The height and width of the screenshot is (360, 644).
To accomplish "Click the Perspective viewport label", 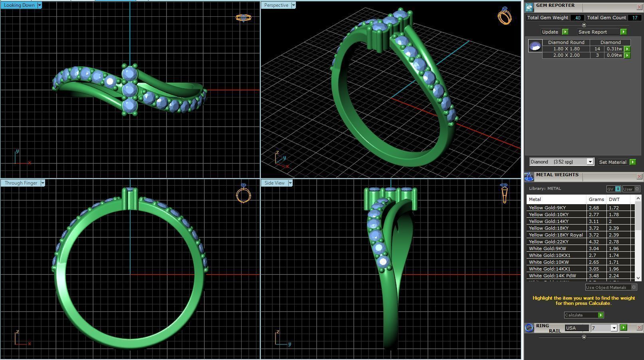I will [276, 5].
